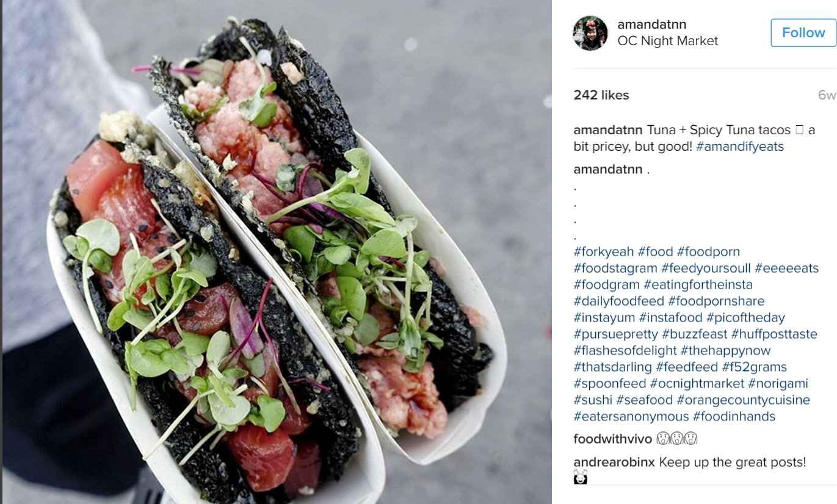Open the #norigami hashtag

(778, 383)
